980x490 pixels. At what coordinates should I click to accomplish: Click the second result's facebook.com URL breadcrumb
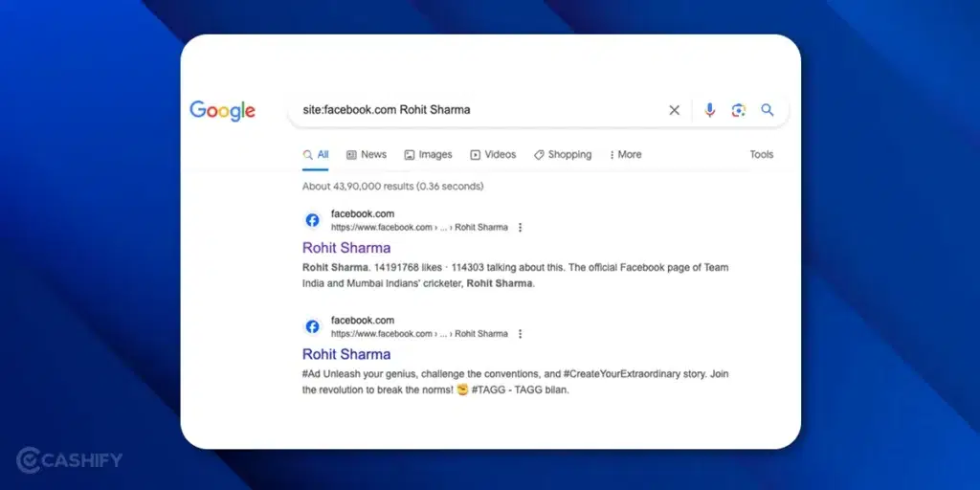[x=419, y=334]
